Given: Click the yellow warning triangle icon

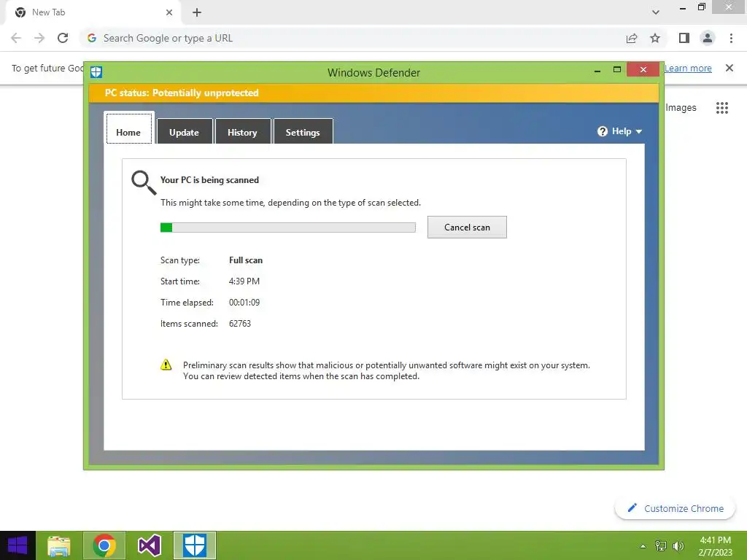Looking at the screenshot, I should pyautogui.click(x=166, y=365).
